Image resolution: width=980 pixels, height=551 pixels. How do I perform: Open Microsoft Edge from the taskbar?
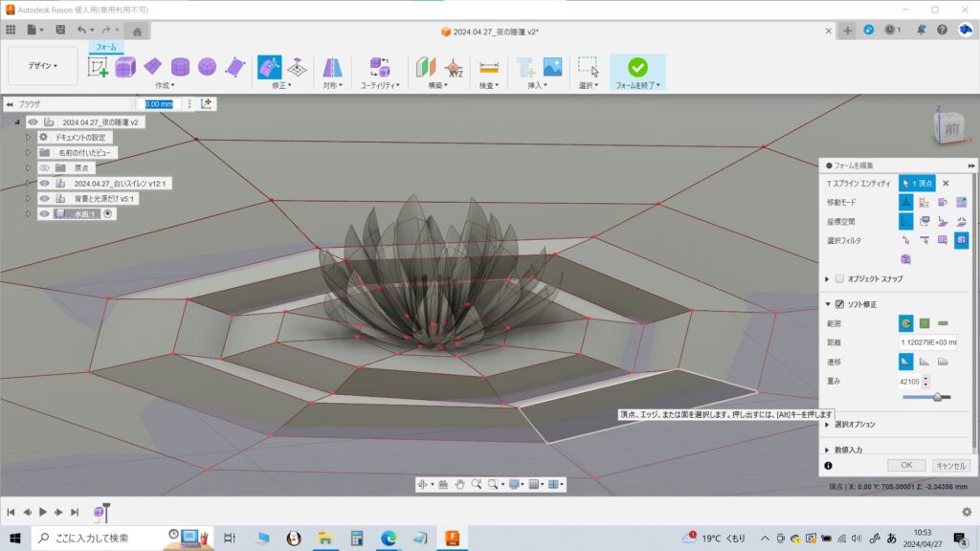(x=388, y=539)
